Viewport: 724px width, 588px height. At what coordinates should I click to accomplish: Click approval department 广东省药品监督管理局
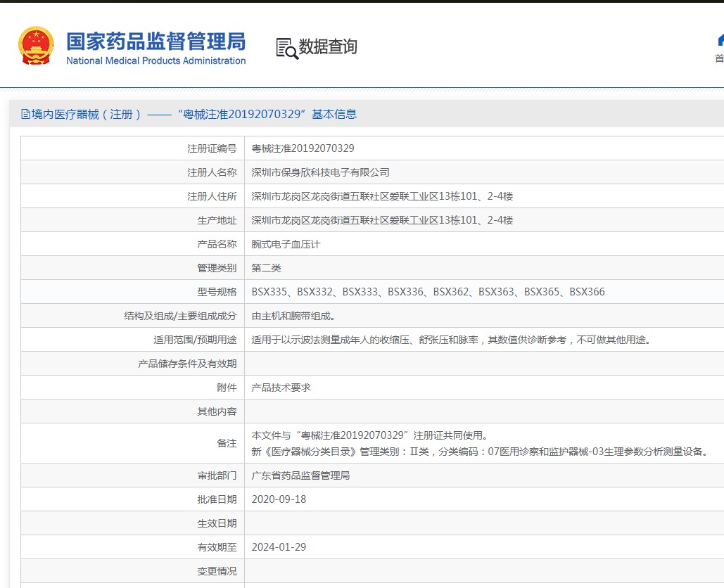300,475
